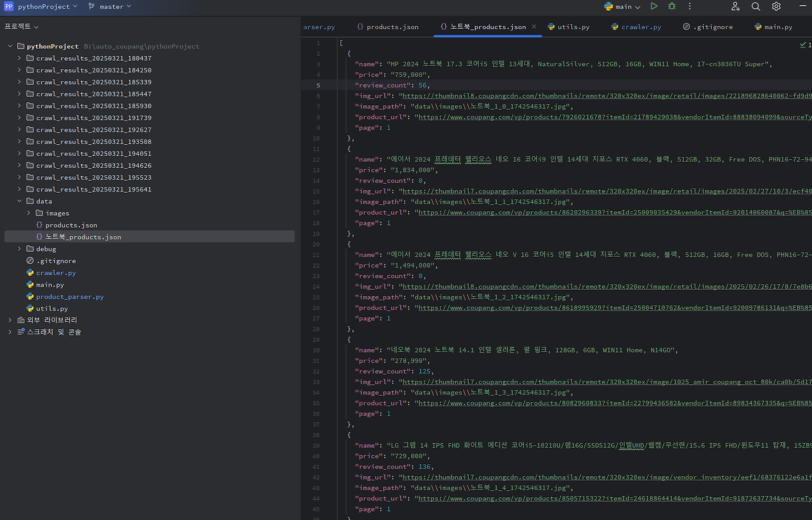Click the Debug bug icon
Screen dimensions: 812x520
[x=672, y=6]
